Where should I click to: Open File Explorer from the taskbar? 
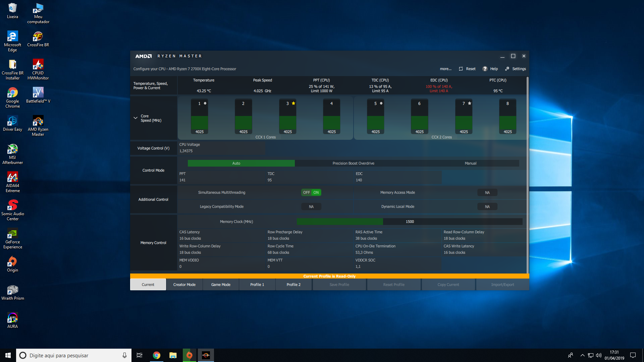point(173,355)
